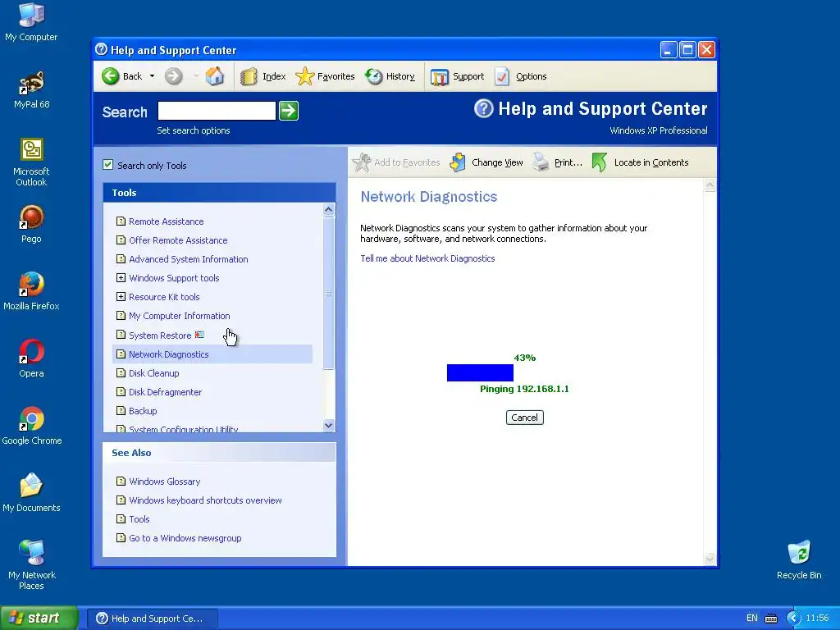Open Tools link under See Also
Image resolution: width=840 pixels, height=630 pixels.
(139, 519)
